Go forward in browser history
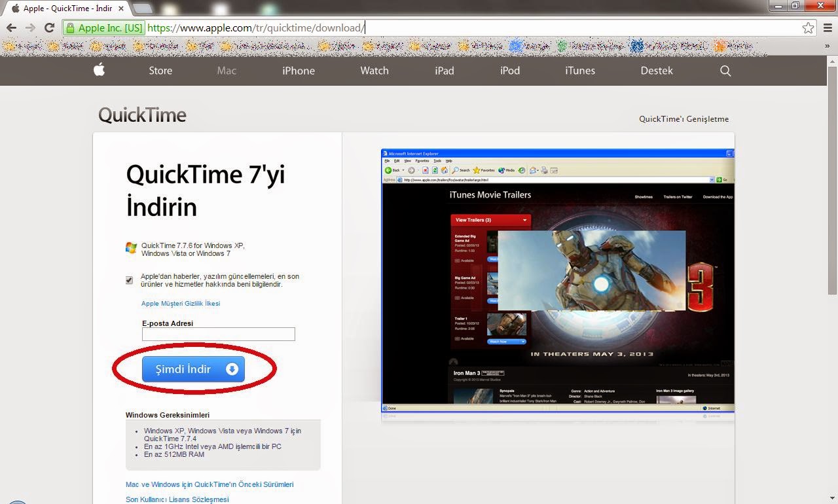Screen dimensions: 838x504 (x=30, y=27)
